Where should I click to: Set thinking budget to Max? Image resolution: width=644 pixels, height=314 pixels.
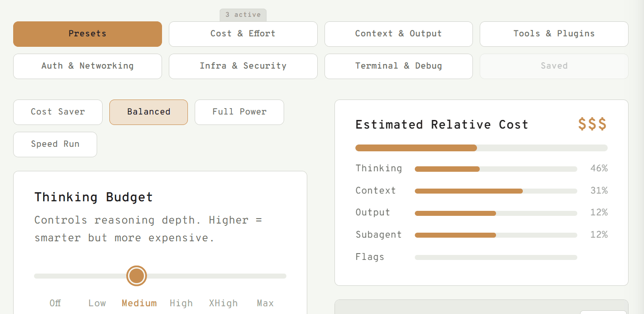[265, 303]
